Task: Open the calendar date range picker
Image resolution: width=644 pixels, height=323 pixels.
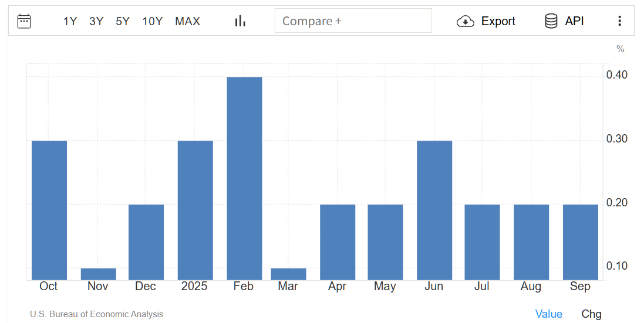Action: pos(24,21)
